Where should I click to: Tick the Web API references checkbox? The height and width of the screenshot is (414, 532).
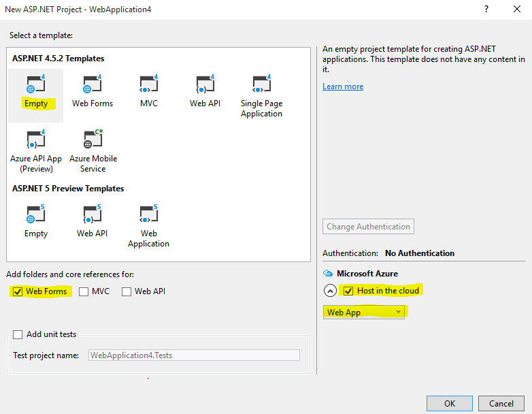pos(127,291)
